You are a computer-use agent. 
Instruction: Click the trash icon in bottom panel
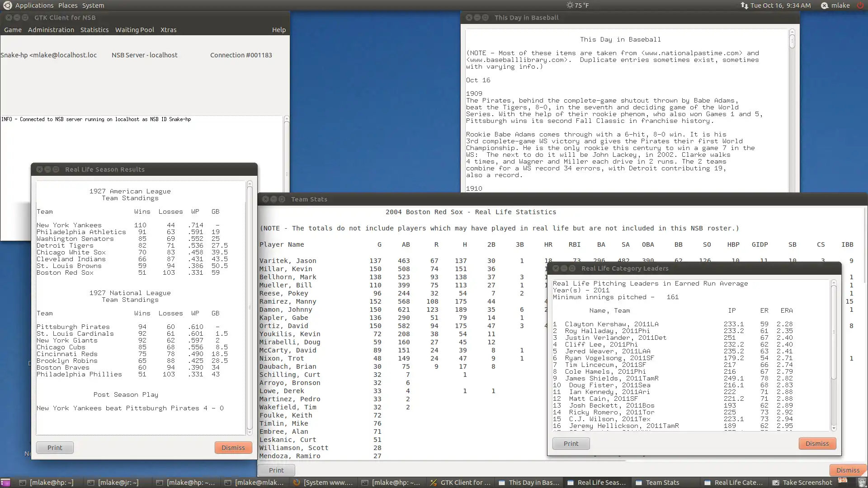pyautogui.click(x=862, y=483)
